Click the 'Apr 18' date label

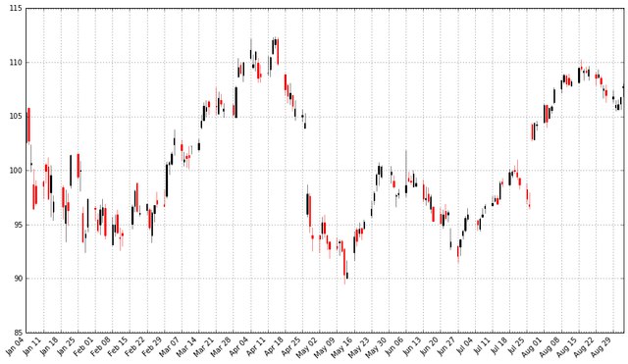tap(275, 346)
